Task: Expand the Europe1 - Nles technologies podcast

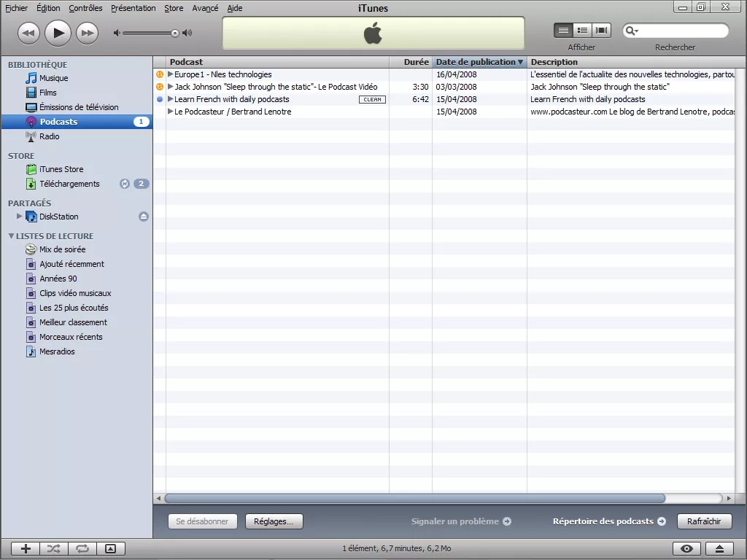Action: tap(170, 74)
